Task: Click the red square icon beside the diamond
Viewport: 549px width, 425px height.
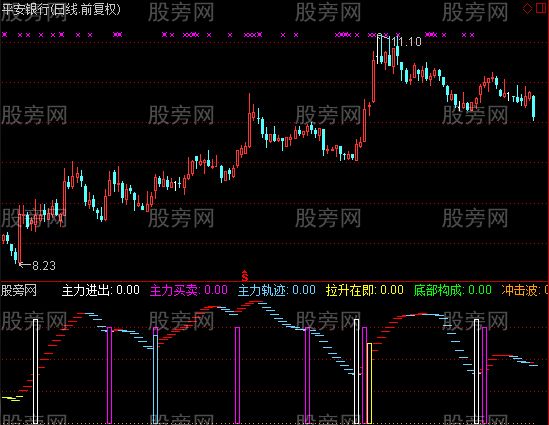Action: [x=542, y=8]
